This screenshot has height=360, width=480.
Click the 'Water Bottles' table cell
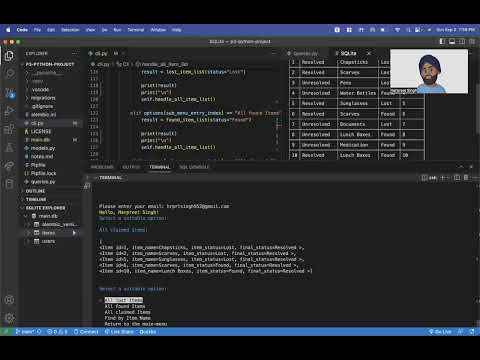click(358, 93)
